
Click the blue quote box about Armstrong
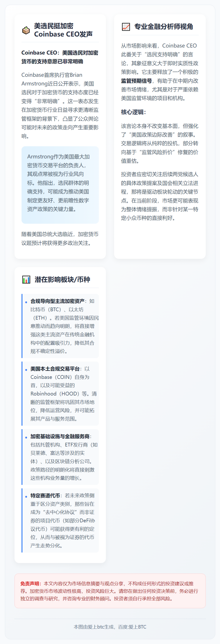point(60,185)
